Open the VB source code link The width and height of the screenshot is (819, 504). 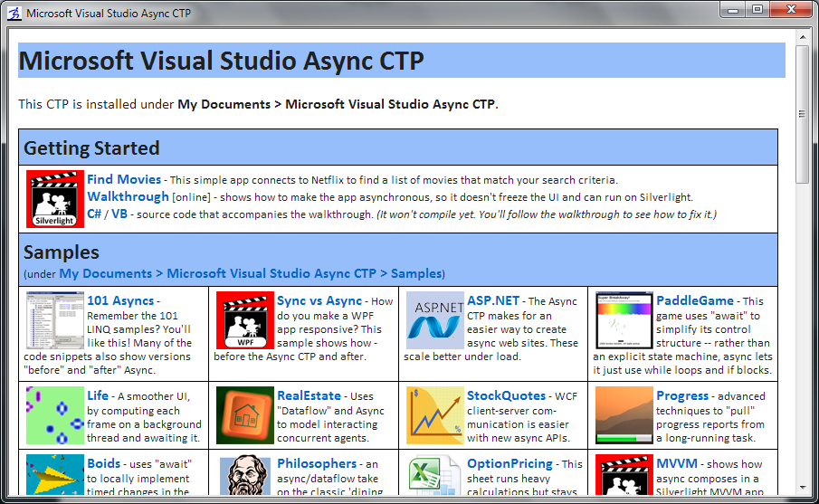(x=119, y=214)
